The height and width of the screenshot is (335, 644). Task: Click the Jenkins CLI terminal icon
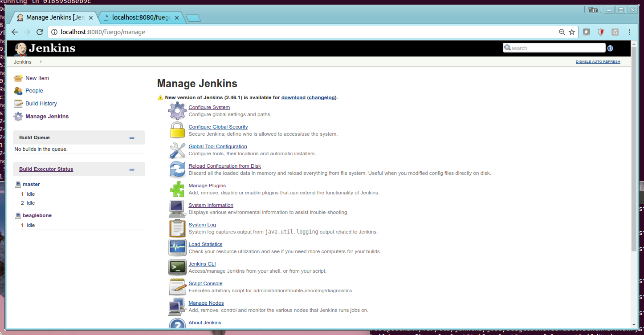177,267
